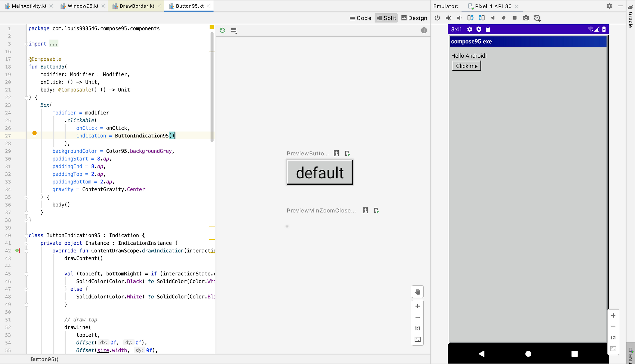Click the Button95.kt file tab
This screenshot has width=635, height=364.
189,6
